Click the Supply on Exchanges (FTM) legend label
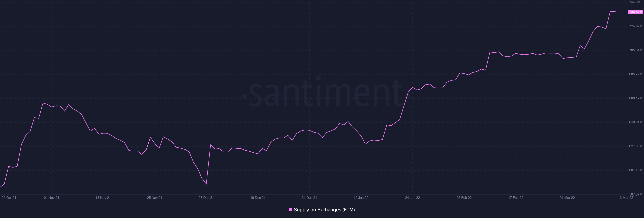The width and height of the screenshot is (644, 218). [324, 210]
